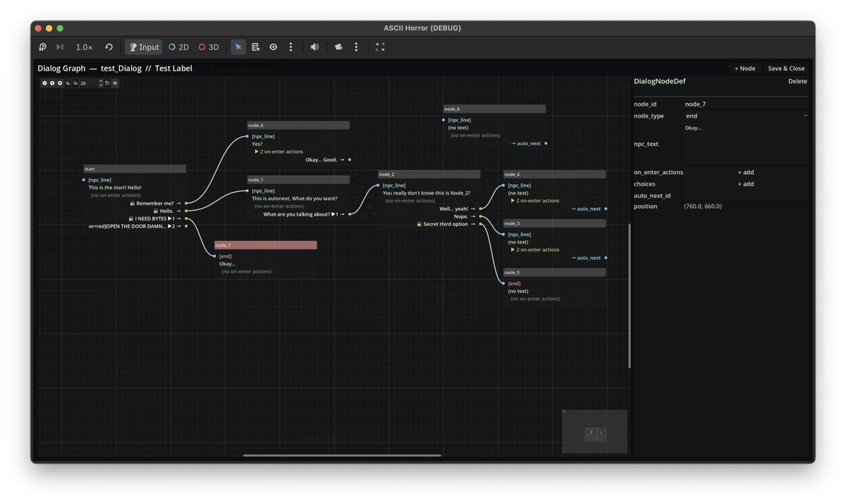
Task: Click the graph zoom out icon
Action: [x=44, y=83]
